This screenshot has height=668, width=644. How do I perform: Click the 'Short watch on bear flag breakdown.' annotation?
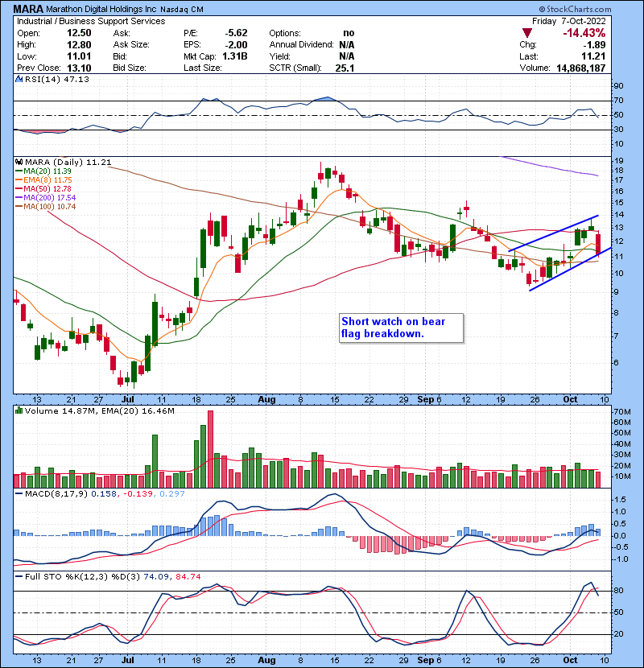(x=401, y=328)
